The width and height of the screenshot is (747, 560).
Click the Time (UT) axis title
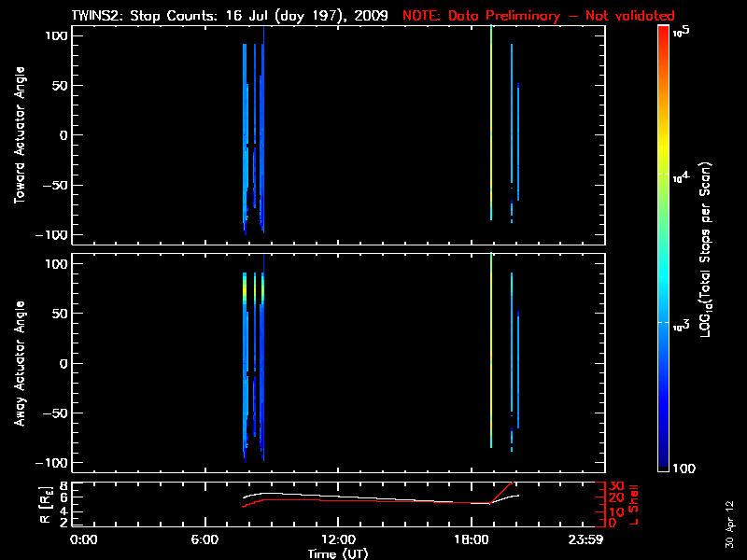pos(337,553)
